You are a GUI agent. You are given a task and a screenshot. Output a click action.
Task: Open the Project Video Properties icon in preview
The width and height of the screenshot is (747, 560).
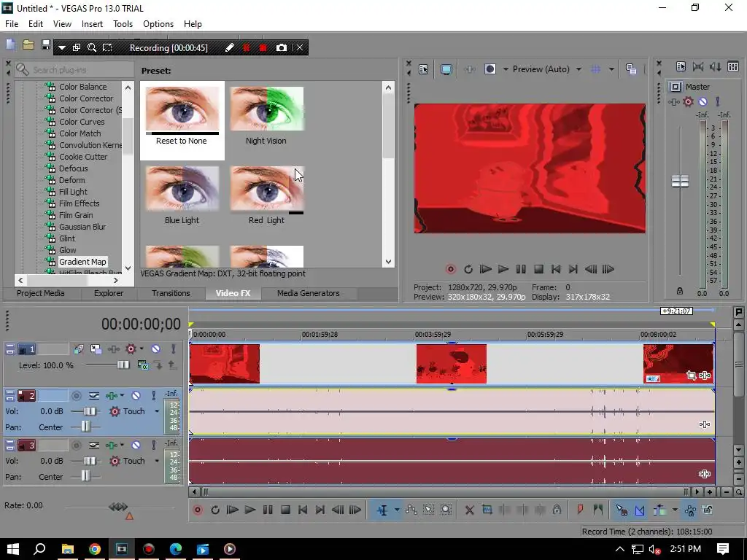[423, 69]
